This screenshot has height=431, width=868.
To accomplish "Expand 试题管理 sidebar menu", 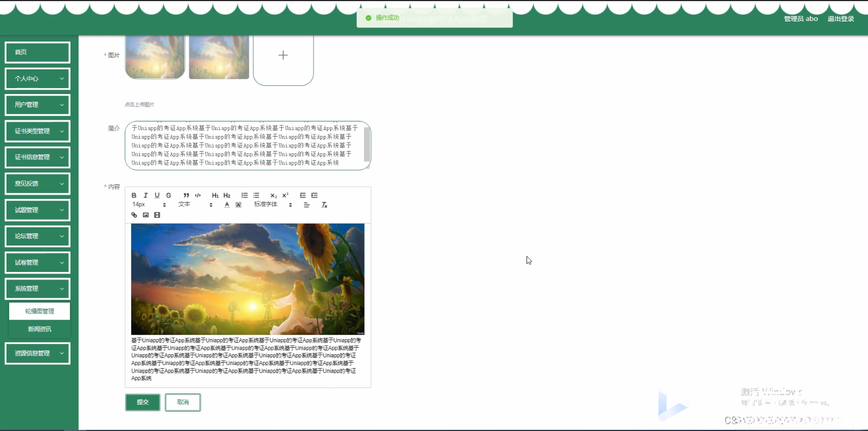I will click(38, 210).
